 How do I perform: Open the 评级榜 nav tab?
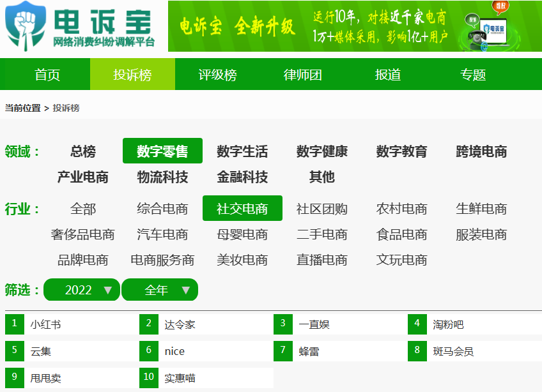click(217, 74)
